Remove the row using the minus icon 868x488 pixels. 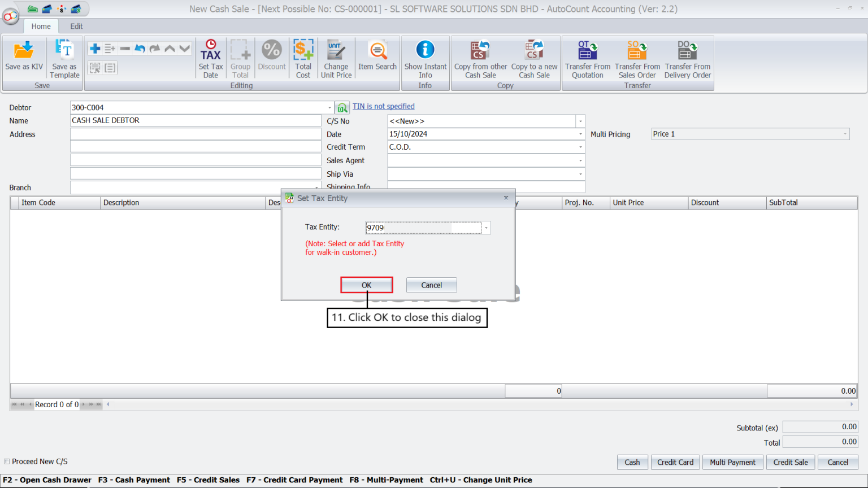coord(125,49)
